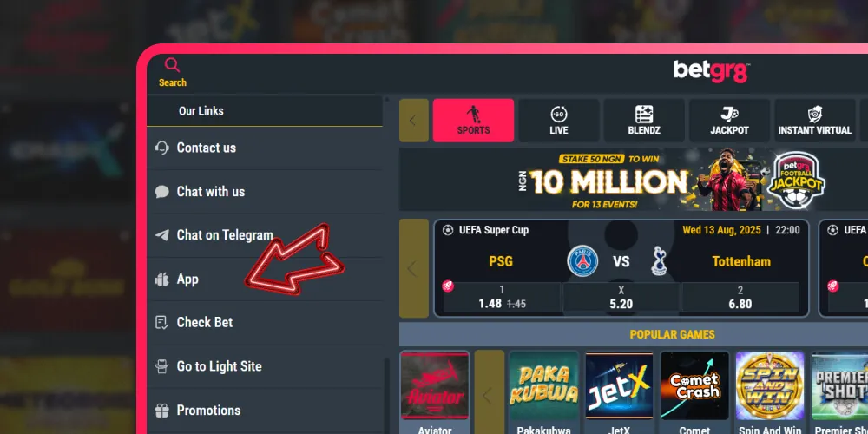
Task: Open the JetX game thumbnail
Action: [619, 385]
